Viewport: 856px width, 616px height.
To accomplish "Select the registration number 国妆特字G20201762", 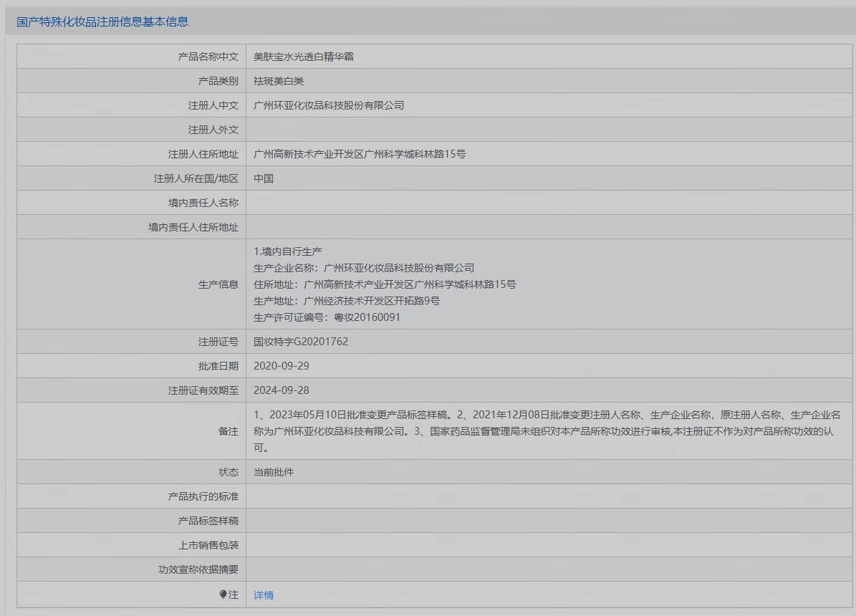I will point(301,342).
